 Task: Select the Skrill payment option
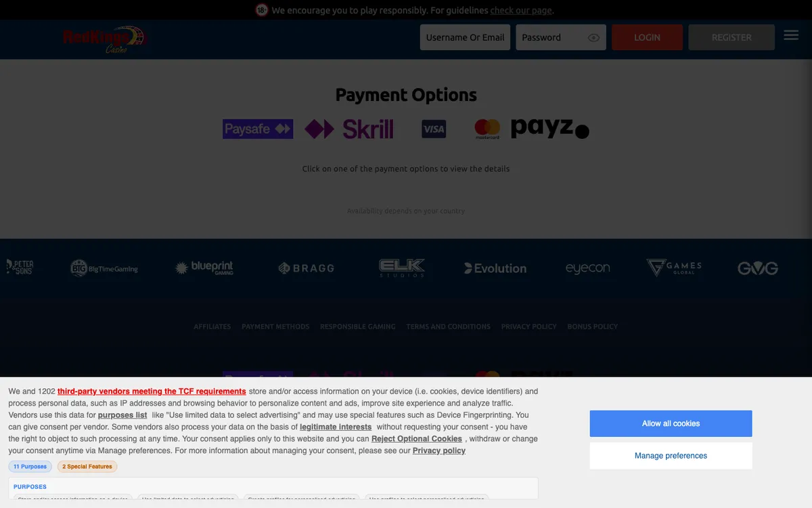(x=348, y=129)
